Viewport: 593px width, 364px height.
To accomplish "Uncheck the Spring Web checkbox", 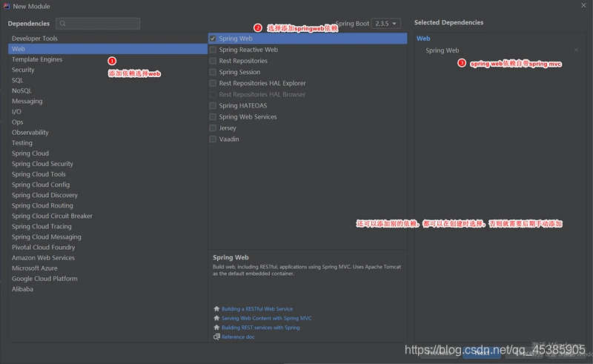I will click(x=213, y=39).
